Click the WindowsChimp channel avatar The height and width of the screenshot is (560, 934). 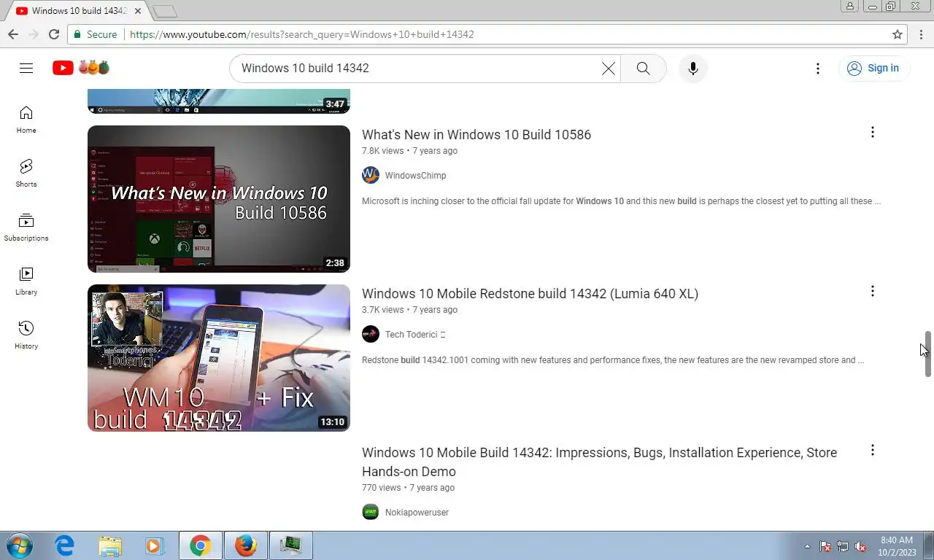(x=371, y=175)
